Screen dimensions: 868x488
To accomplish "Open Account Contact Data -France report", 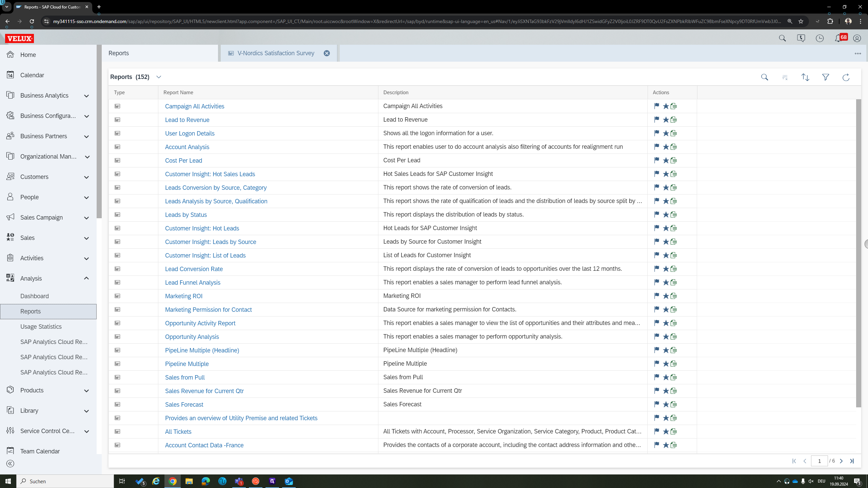I will pyautogui.click(x=204, y=445).
